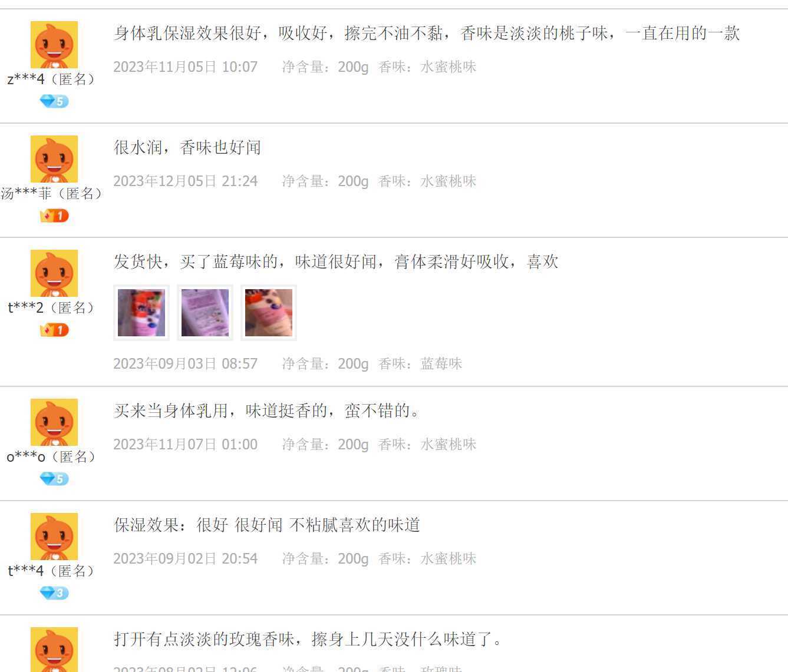
Task: Click avatar of reviewer 汤***菲
Action: coord(54,159)
